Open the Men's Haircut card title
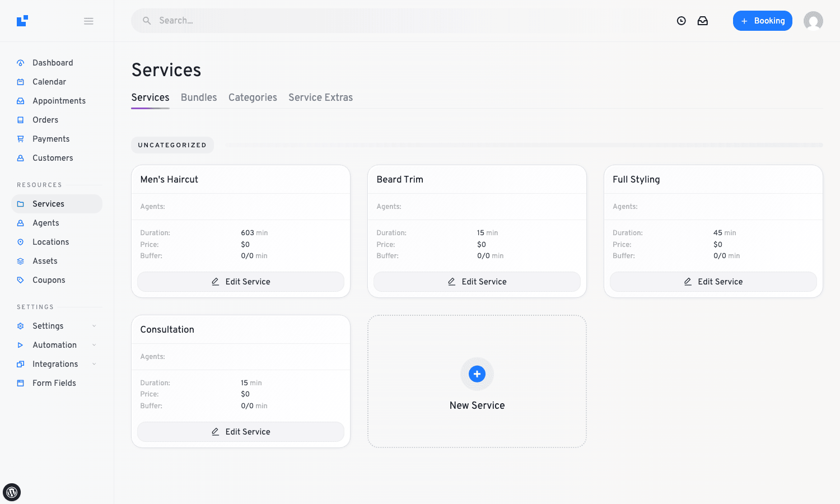This screenshot has height=504, width=840. 169,180
